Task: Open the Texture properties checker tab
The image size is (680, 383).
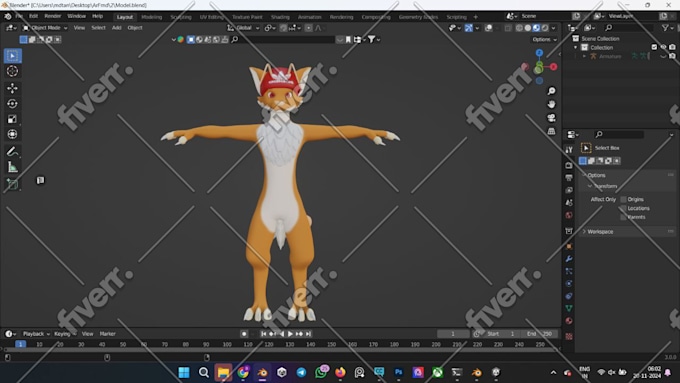Action: coord(569,336)
